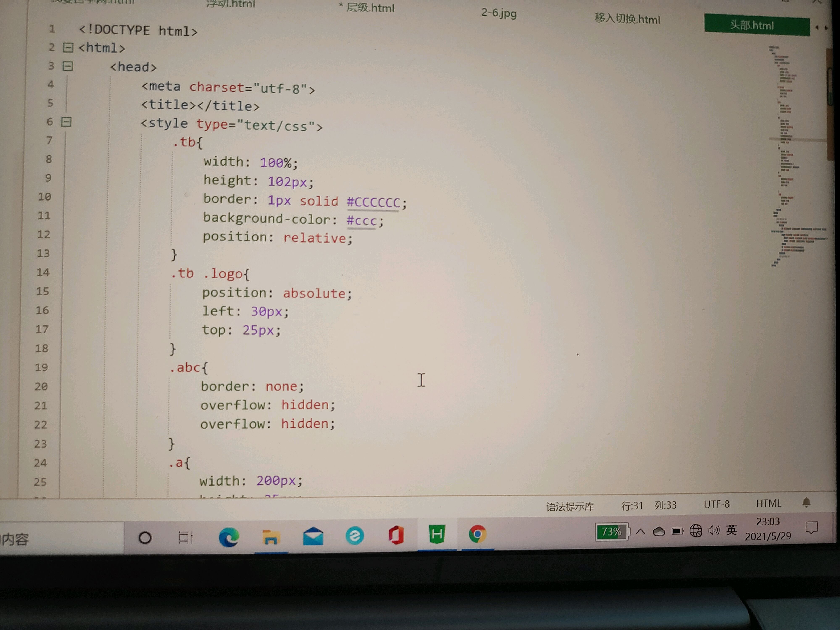Click the Task View icon

click(185, 537)
